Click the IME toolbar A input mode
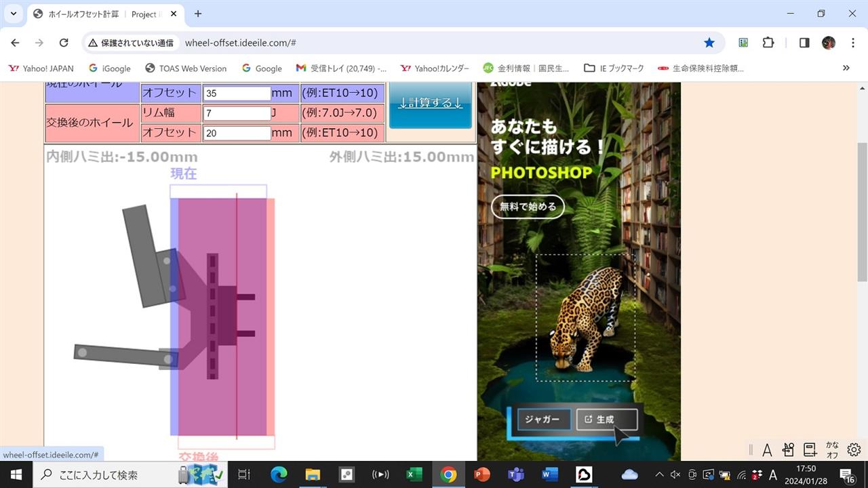868x488 pixels. [x=767, y=450]
